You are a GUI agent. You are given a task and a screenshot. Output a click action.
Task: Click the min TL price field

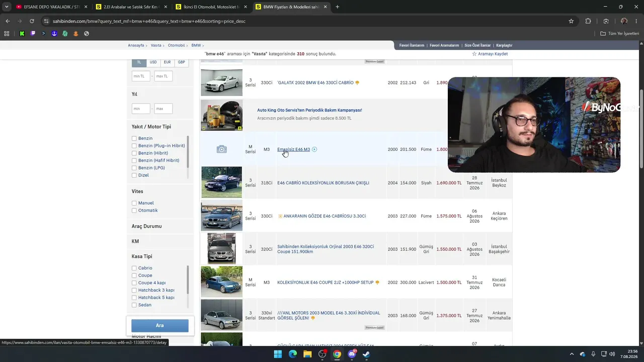(x=141, y=76)
